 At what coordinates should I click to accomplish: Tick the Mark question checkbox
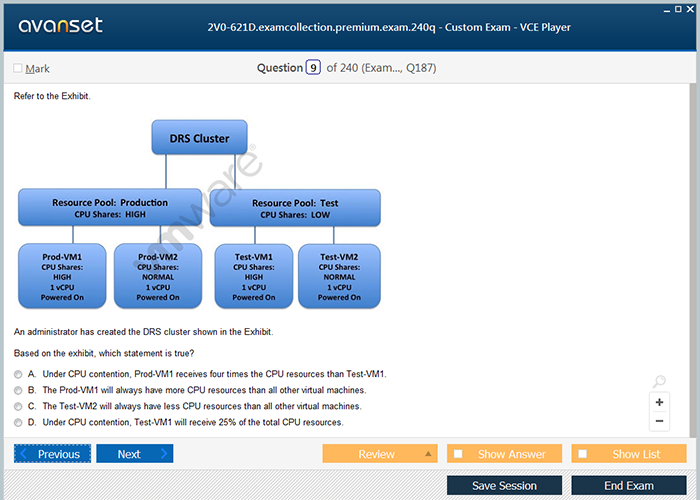click(x=18, y=68)
